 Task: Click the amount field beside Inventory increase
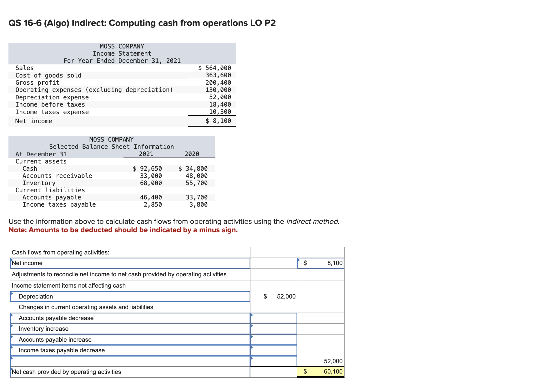[x=273, y=329]
